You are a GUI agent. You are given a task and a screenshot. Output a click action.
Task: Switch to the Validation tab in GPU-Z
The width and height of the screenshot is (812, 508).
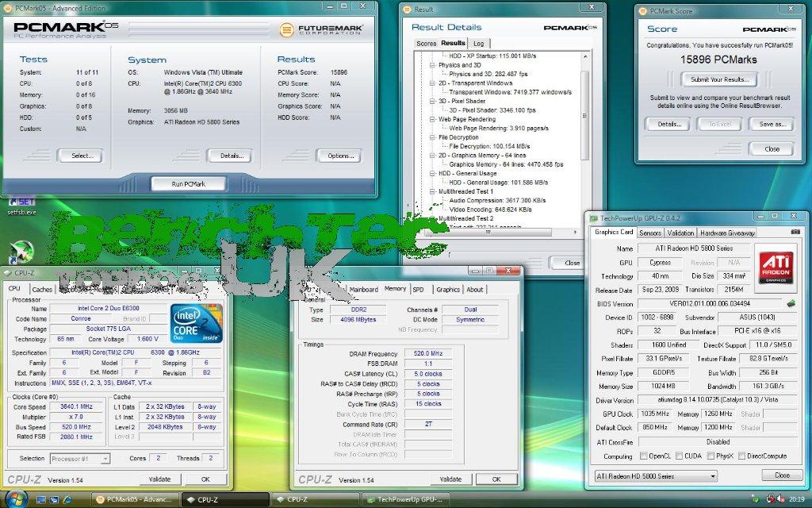(x=680, y=233)
